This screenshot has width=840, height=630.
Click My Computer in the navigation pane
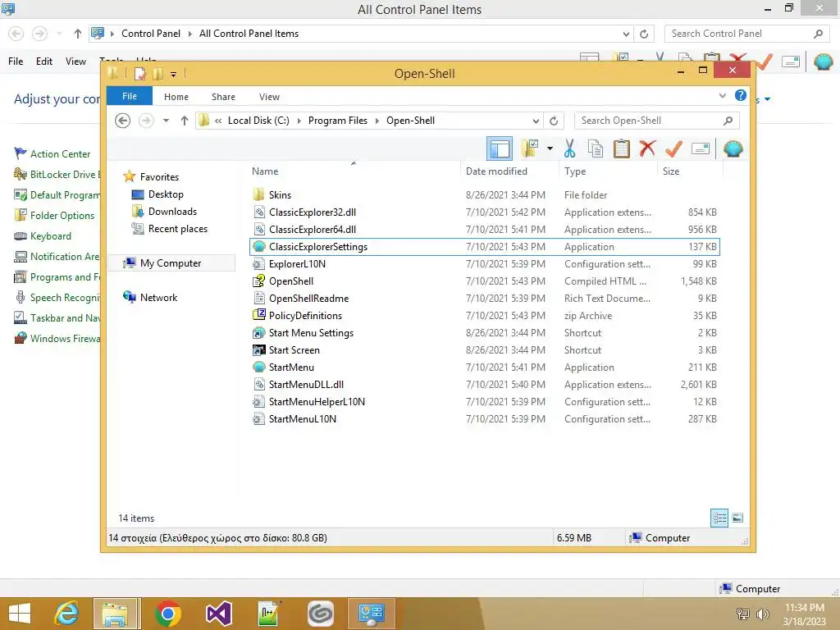tap(171, 263)
